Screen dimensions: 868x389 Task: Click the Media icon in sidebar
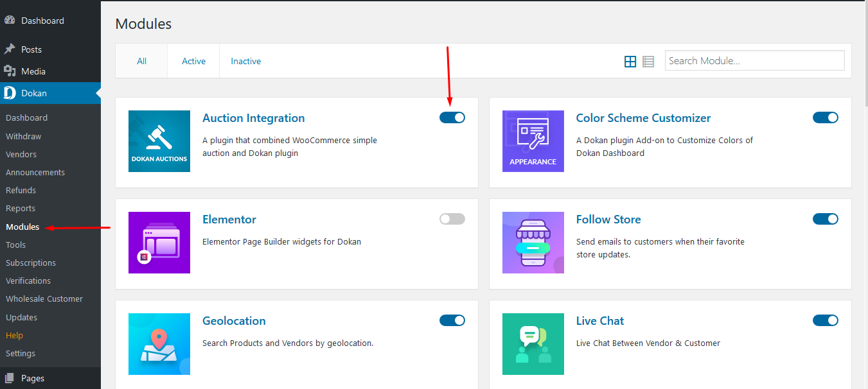[x=10, y=71]
